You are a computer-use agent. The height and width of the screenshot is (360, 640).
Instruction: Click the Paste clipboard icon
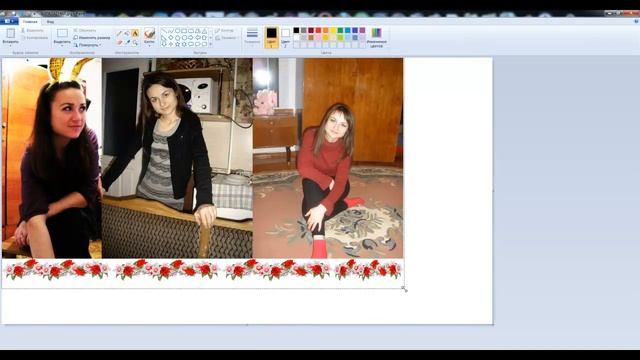point(11,33)
